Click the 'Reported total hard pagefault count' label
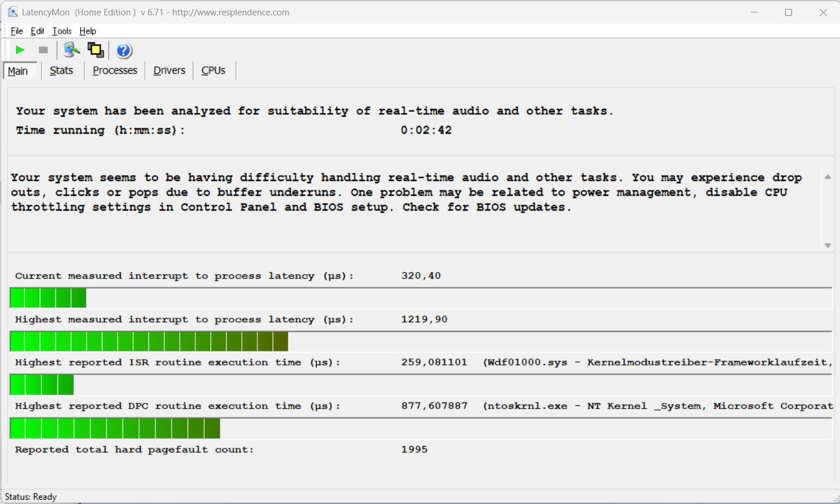 tap(134, 450)
